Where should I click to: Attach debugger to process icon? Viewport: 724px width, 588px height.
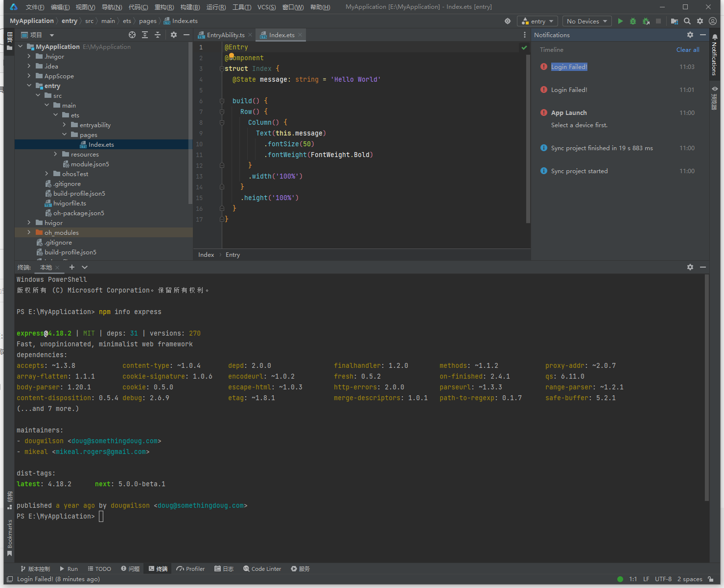coord(646,21)
